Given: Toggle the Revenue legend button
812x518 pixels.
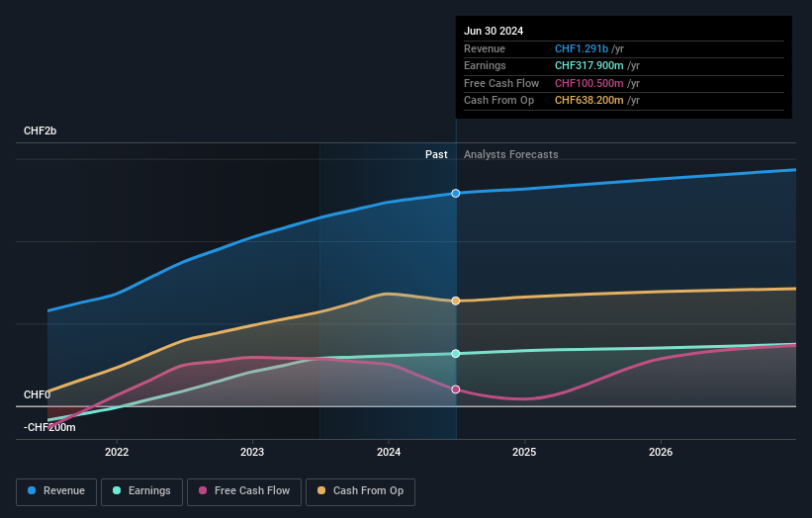Looking at the screenshot, I should [56, 491].
